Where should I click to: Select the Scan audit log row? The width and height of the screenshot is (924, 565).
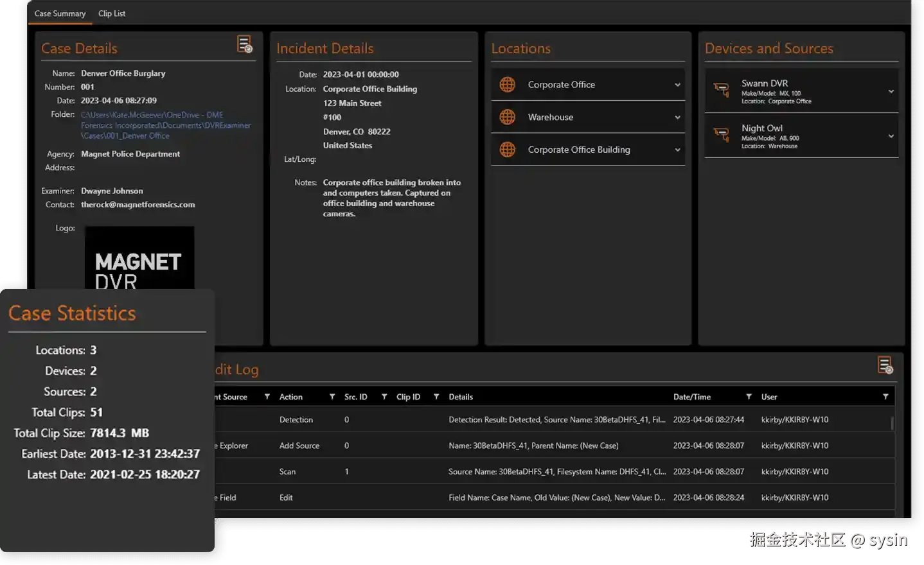[x=554, y=471]
